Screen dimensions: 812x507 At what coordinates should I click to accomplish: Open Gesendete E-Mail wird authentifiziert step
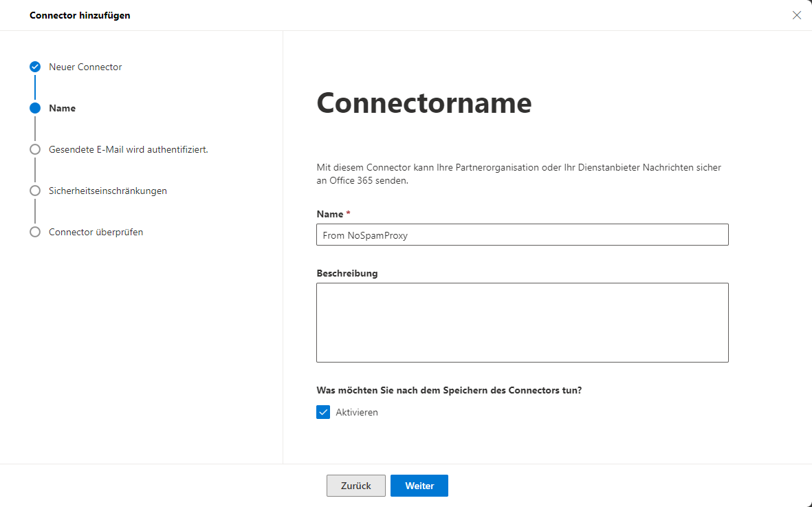point(129,150)
